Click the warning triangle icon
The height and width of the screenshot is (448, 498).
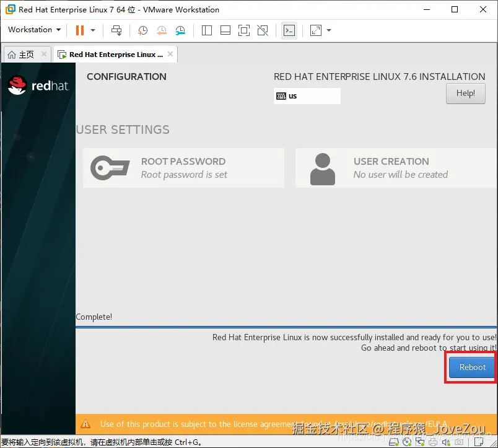(85, 424)
